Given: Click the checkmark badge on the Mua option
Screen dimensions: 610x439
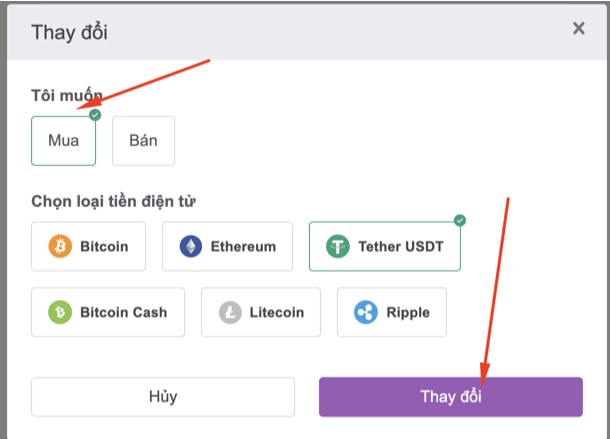Looking at the screenshot, I should [x=95, y=115].
